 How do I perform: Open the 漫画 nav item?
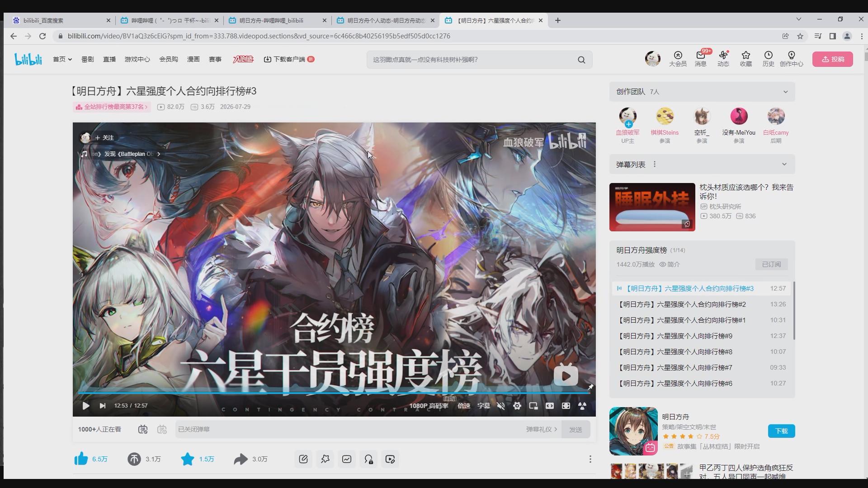pyautogui.click(x=193, y=59)
